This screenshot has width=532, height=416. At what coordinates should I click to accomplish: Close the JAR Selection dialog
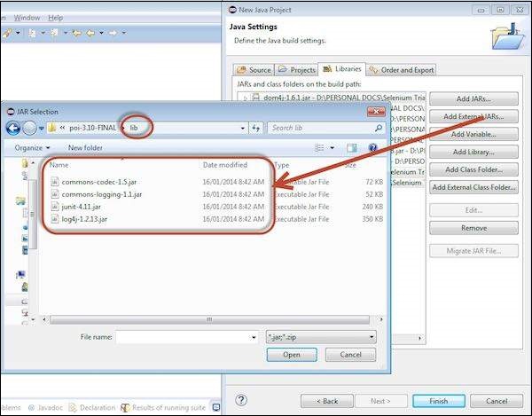(x=376, y=111)
